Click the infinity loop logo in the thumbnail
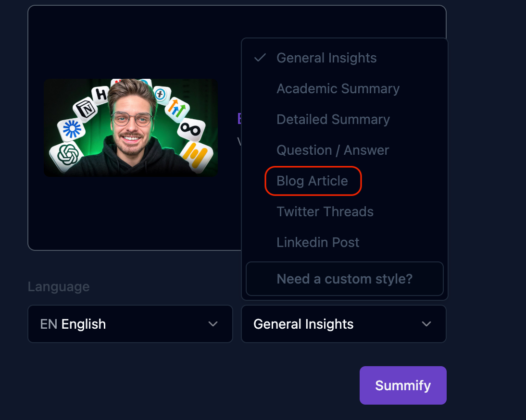Image resolution: width=526 pixels, height=420 pixels. click(190, 129)
